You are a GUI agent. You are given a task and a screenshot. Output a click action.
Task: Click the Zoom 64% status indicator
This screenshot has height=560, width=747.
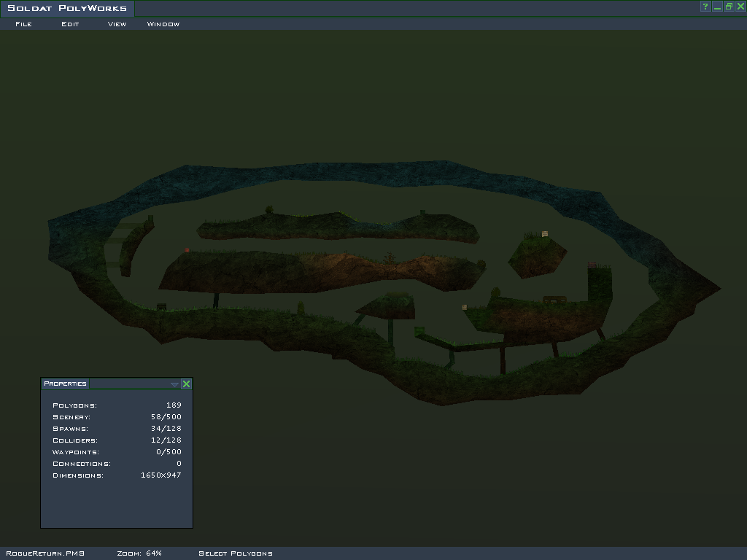click(x=139, y=553)
